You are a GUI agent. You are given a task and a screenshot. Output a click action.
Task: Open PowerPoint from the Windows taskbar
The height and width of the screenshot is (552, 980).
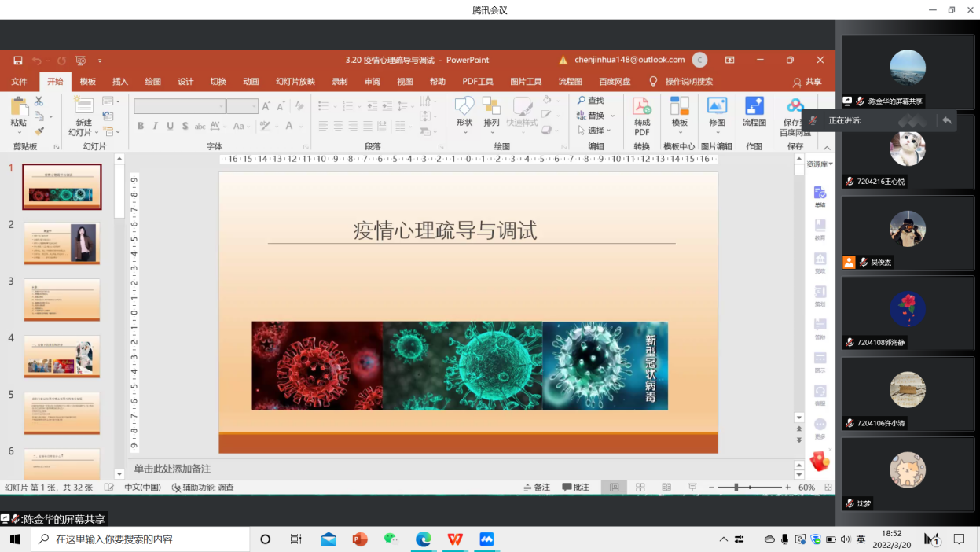pyautogui.click(x=360, y=539)
